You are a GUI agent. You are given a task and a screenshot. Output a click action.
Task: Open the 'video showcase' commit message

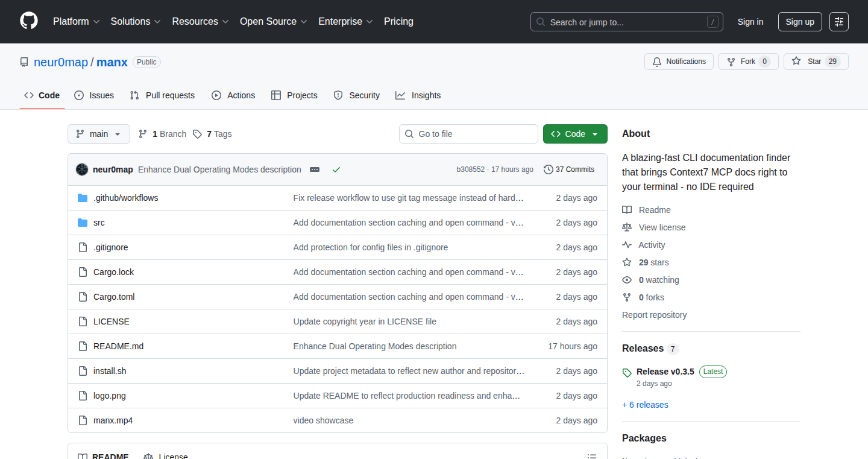[x=323, y=420]
